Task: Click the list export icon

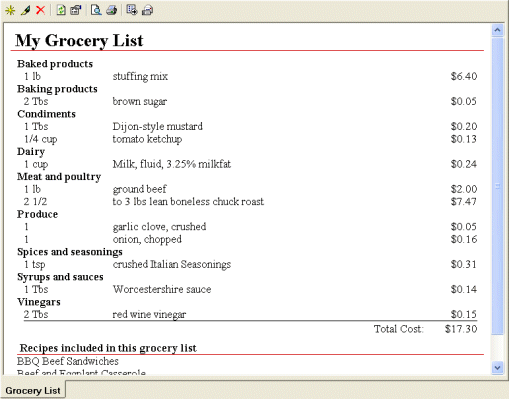Action: pyautogui.click(x=132, y=10)
